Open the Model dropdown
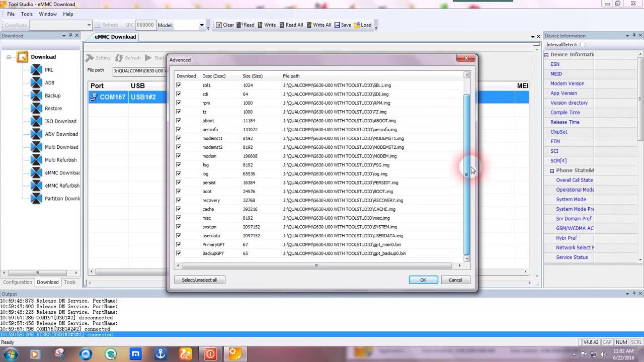 coord(202,25)
